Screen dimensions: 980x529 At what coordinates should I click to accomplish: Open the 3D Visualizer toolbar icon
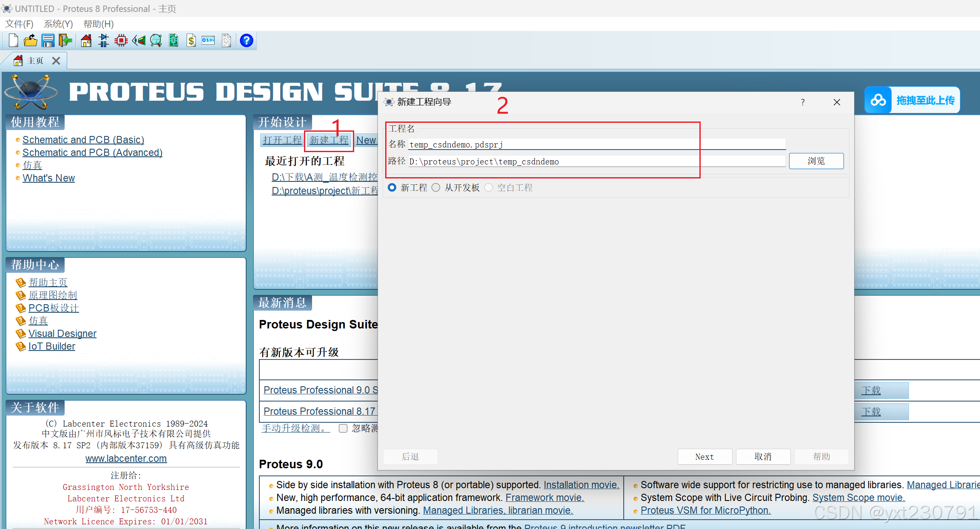click(139, 41)
